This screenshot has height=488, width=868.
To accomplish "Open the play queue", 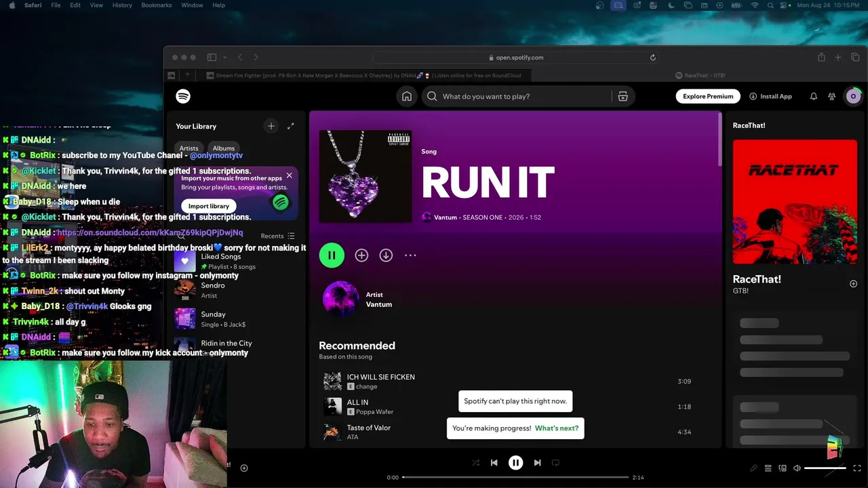I will [x=768, y=468].
